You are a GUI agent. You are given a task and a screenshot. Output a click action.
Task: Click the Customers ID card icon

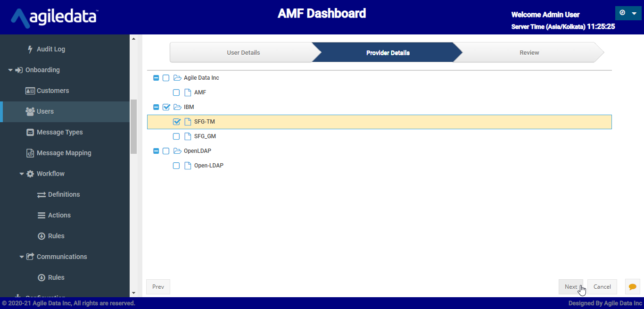click(30, 91)
